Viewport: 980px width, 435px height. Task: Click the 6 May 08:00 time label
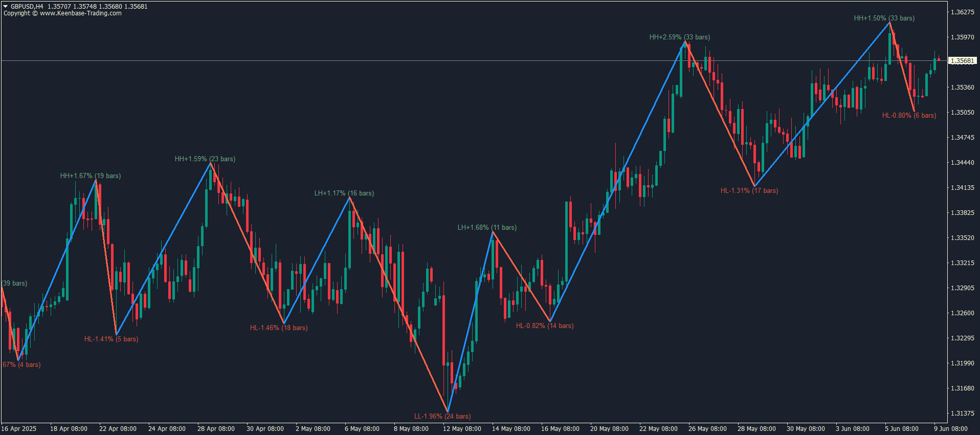coord(362,429)
